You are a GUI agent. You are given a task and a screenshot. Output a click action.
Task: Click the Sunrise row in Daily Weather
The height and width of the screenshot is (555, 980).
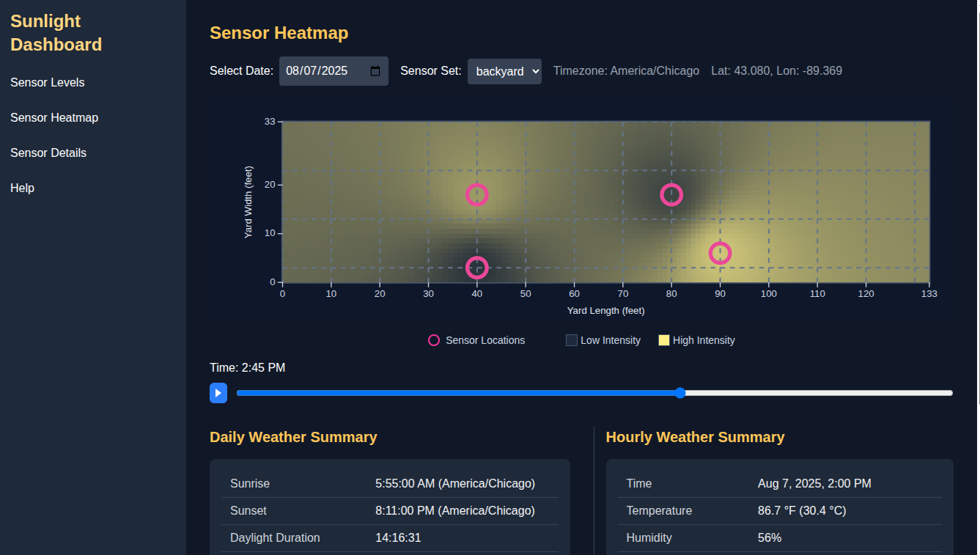coord(389,484)
